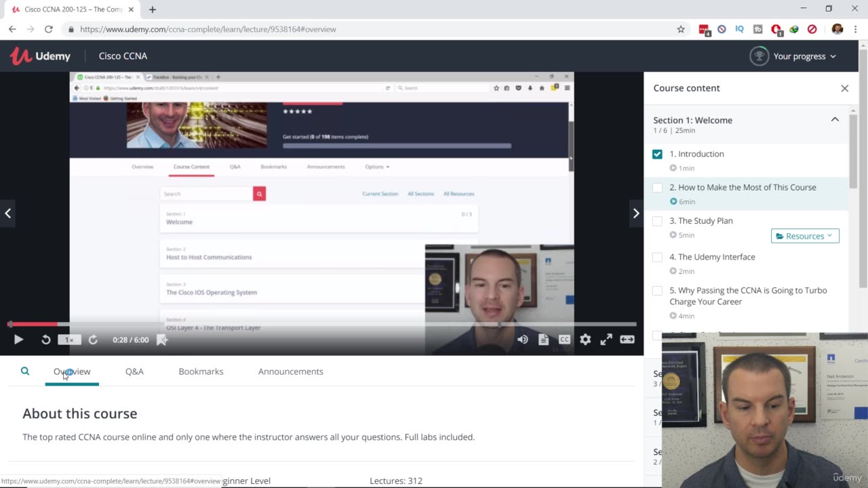Select How to Make the Most of This Course
The image size is (868, 488).
[743, 187]
